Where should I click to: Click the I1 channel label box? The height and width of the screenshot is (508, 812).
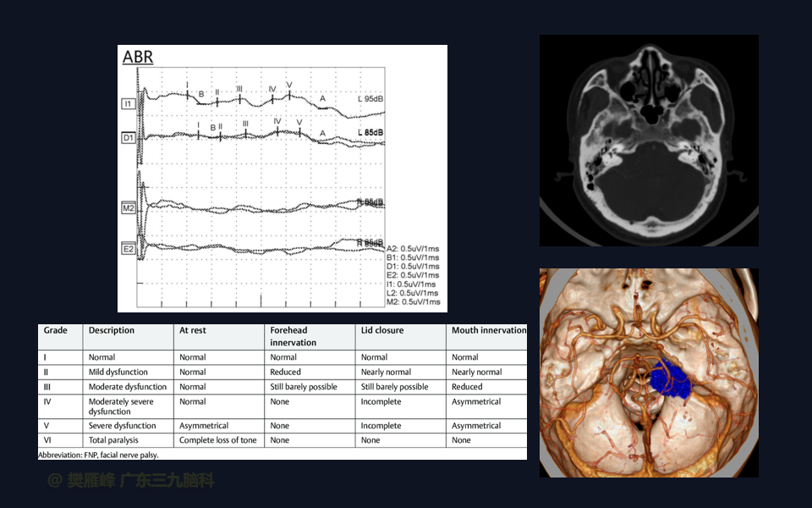(129, 104)
